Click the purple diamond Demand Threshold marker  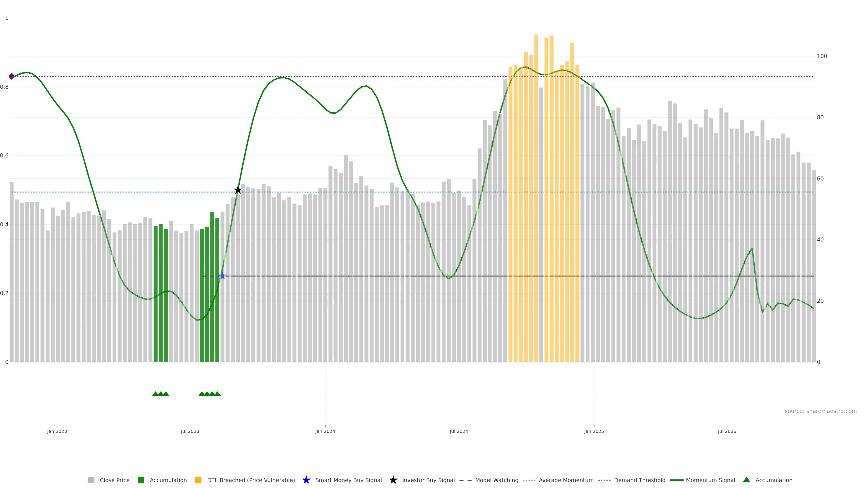click(x=12, y=76)
